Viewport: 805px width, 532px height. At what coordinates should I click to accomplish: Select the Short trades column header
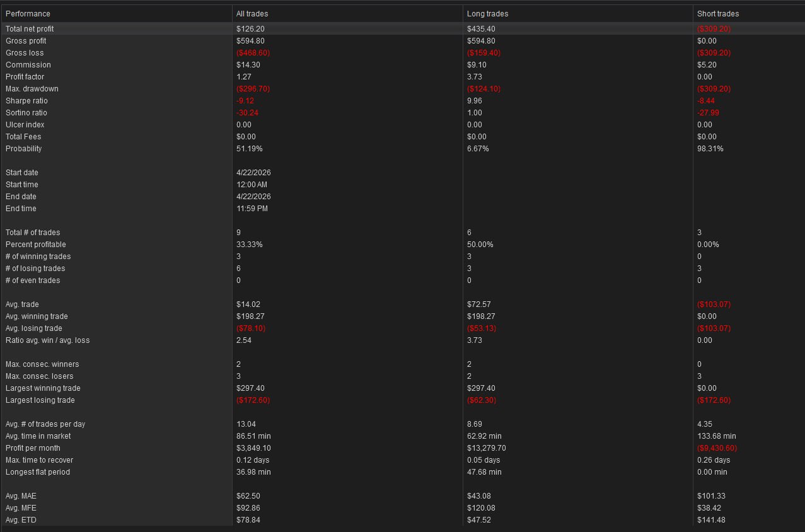pos(718,13)
